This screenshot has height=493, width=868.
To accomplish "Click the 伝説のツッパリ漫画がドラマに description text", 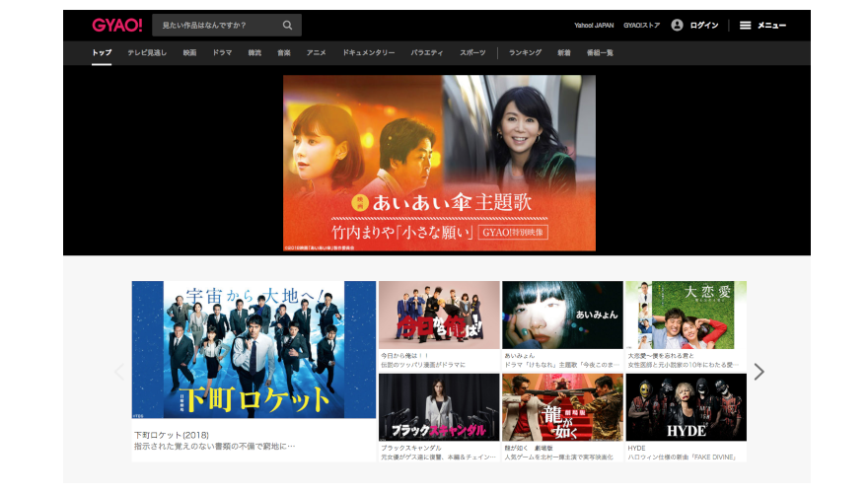I will coord(423,365).
